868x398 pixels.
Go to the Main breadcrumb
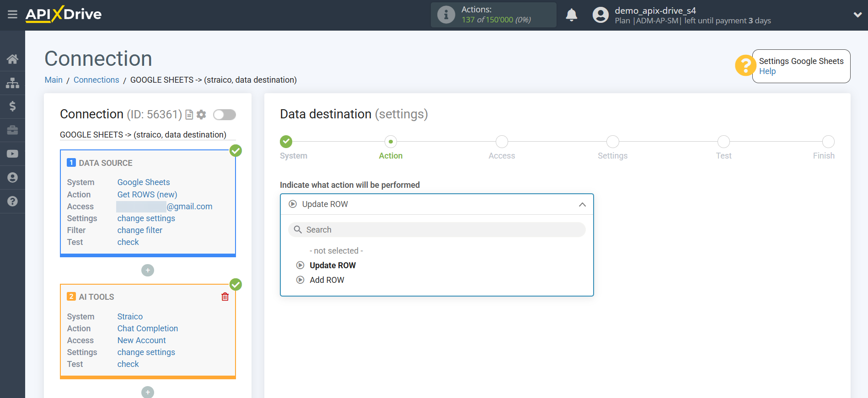coord(54,80)
